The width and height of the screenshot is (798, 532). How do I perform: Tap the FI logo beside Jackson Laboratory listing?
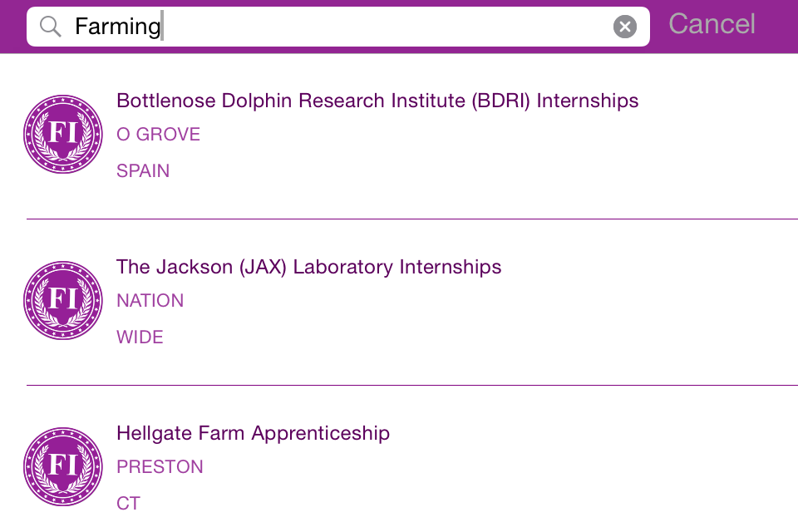[63, 300]
